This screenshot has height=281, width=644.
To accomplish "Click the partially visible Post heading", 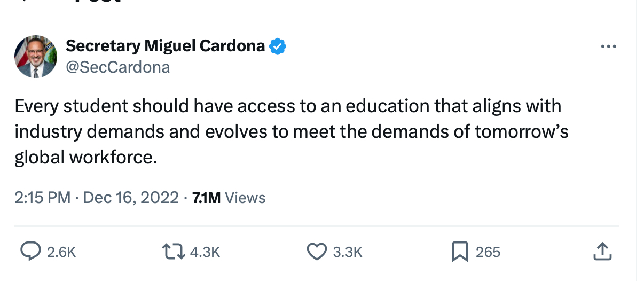I will [x=96, y=2].
